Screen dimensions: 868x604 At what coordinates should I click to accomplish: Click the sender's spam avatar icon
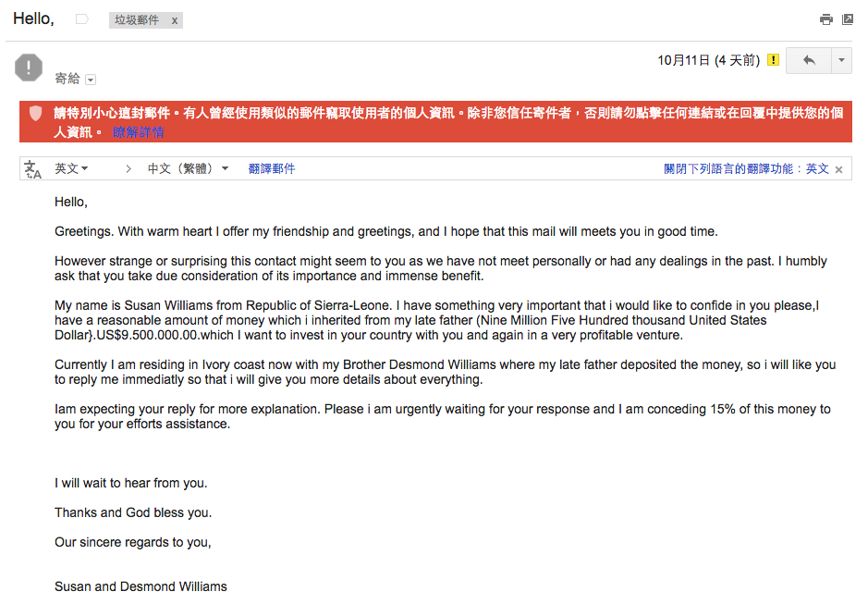pos(29,68)
